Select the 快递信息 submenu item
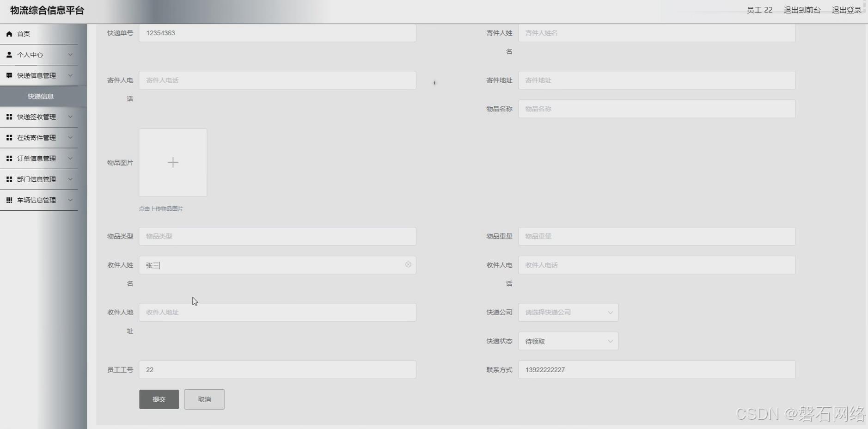The width and height of the screenshot is (868, 429). [40, 96]
